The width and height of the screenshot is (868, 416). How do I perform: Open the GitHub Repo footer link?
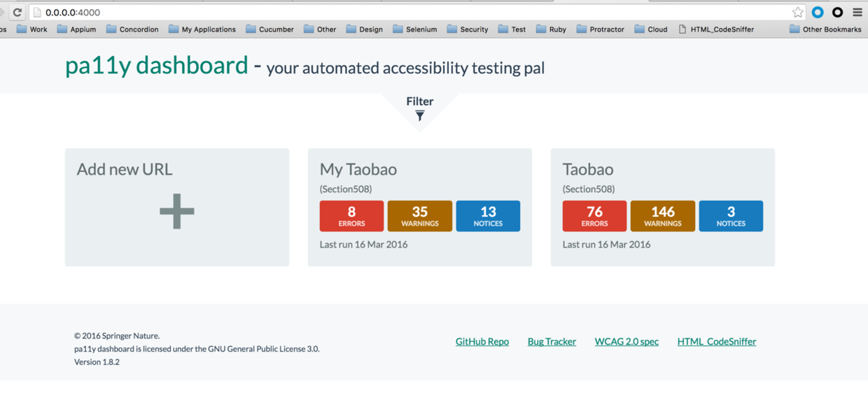tap(482, 342)
